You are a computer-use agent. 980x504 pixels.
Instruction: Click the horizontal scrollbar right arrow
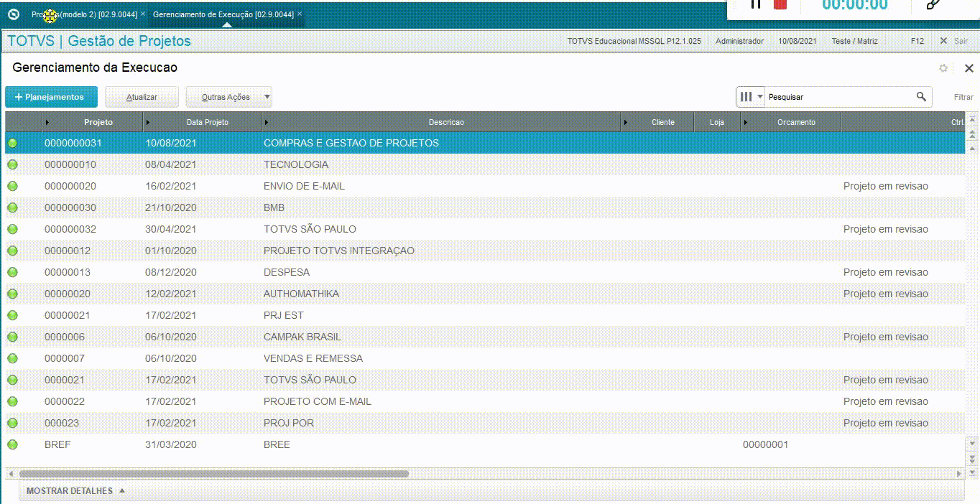(x=959, y=474)
